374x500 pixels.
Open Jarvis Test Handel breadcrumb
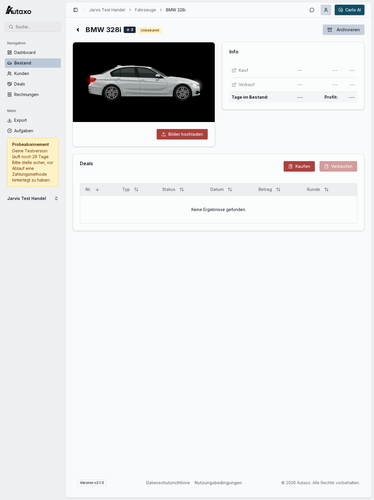click(x=107, y=10)
